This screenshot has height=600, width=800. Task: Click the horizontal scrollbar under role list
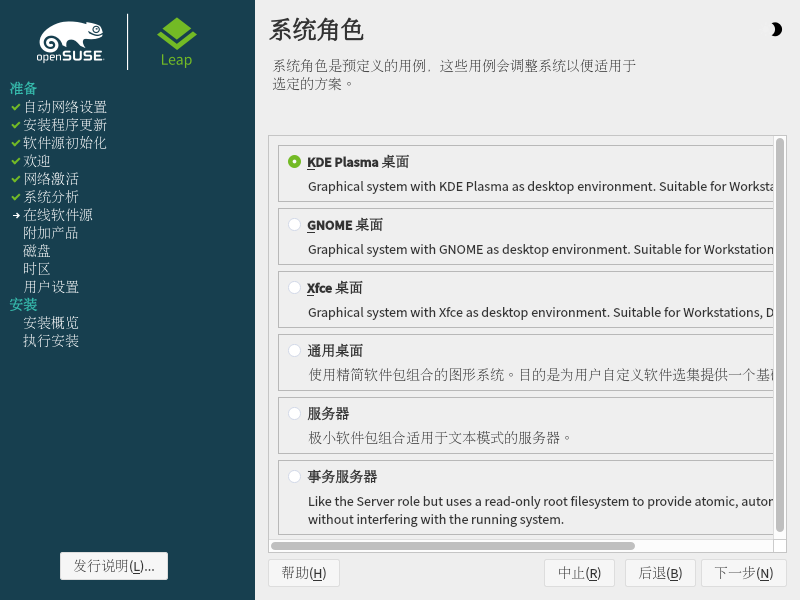pyautogui.click(x=452, y=546)
